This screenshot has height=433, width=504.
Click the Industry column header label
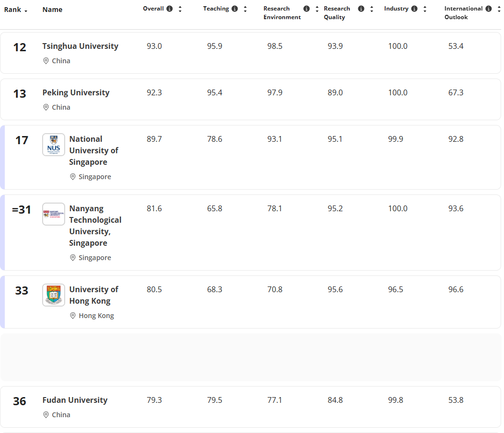[396, 9]
